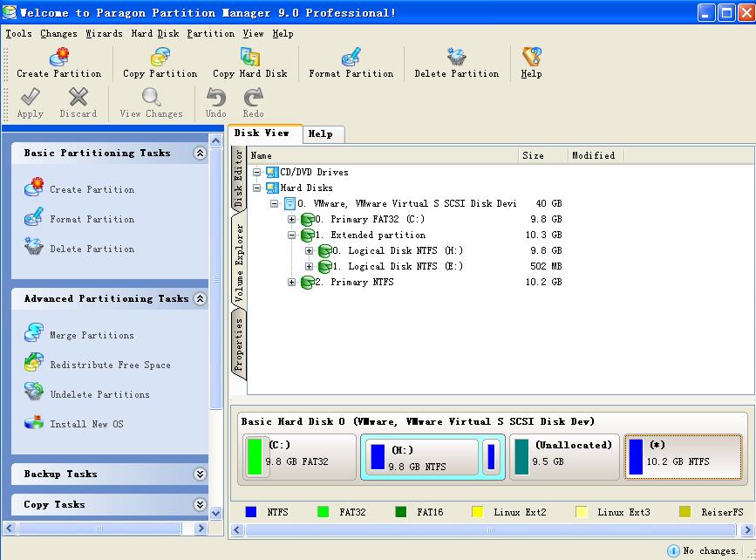Screen dimensions: 756x560
Task: Select the Hard Disks tree icon
Action: [272, 188]
